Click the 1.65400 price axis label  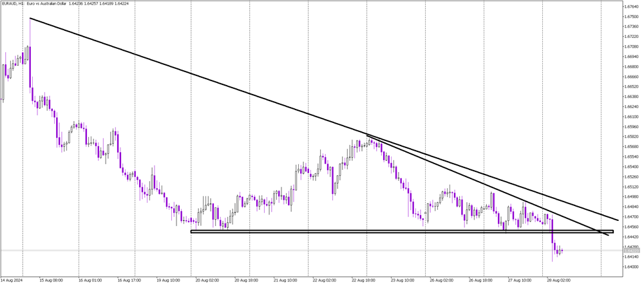click(x=631, y=166)
